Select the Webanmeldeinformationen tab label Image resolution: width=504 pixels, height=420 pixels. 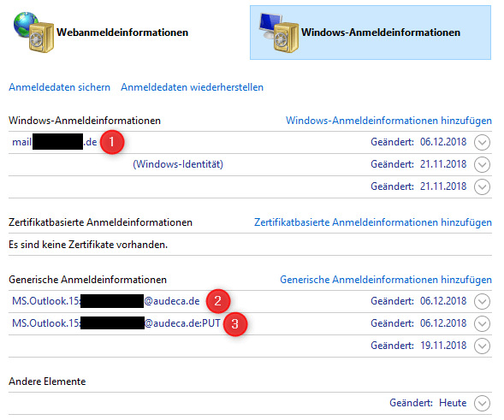point(122,33)
